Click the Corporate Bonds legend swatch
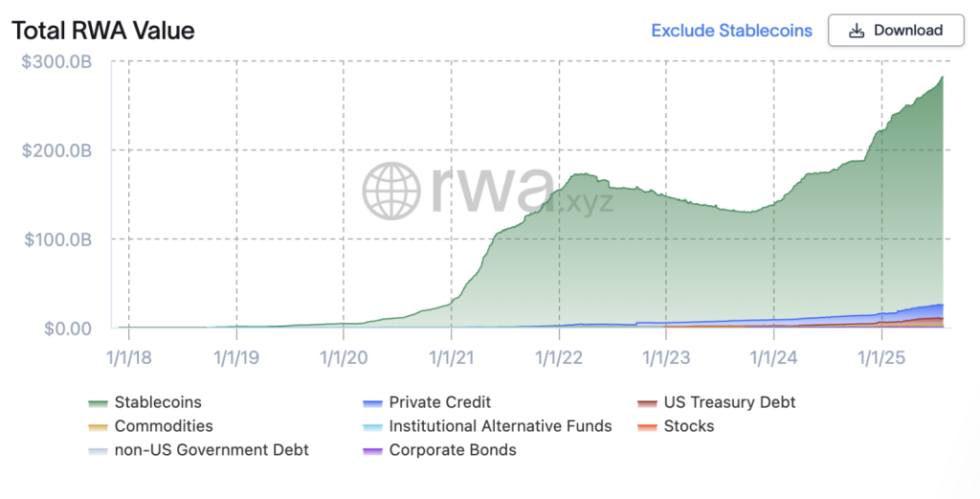The width and height of the screenshot is (980, 499). [x=372, y=450]
